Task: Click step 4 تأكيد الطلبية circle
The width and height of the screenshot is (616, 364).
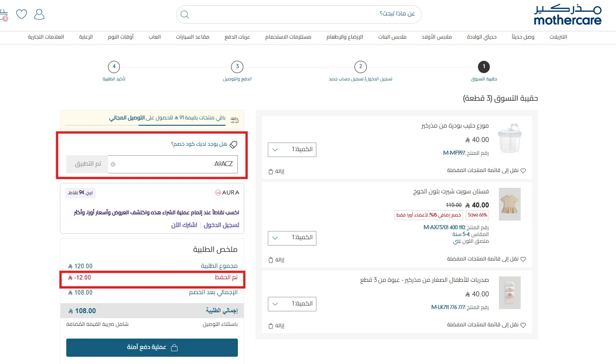Action: pos(114,67)
